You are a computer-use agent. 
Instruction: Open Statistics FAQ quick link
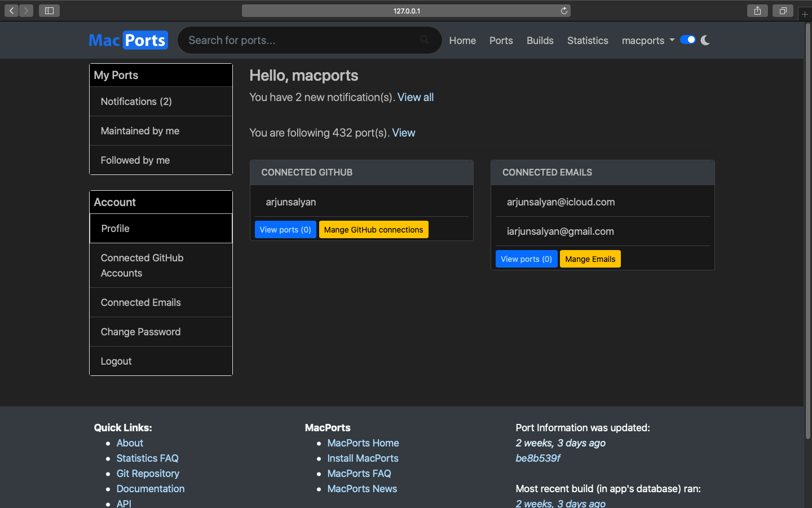[147, 458]
